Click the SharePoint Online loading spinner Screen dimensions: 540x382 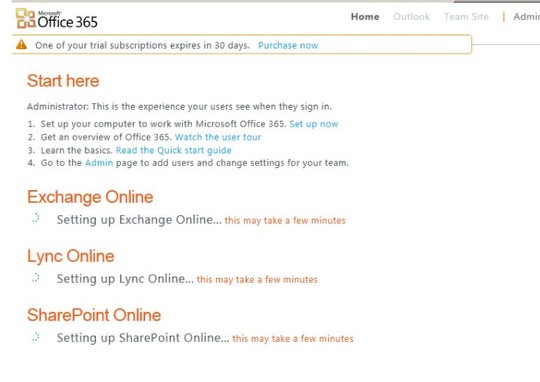coord(36,337)
